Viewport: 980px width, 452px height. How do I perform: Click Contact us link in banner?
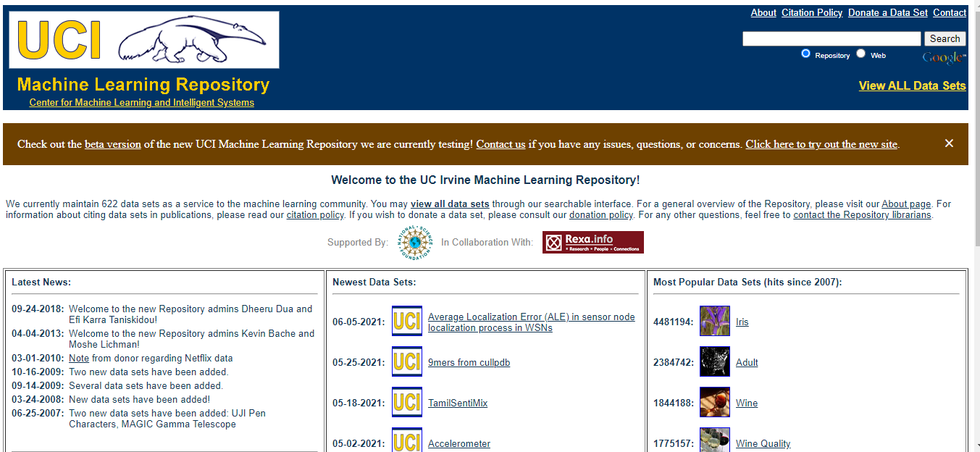coord(501,144)
